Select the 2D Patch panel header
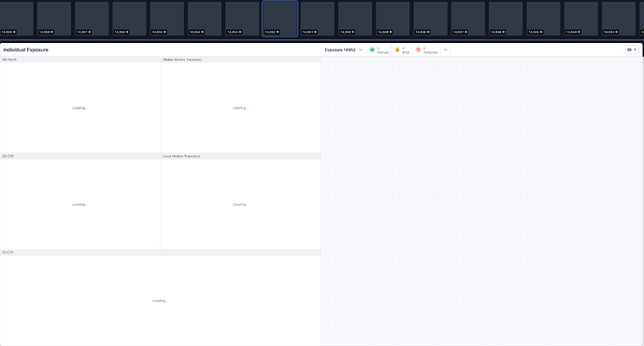Viewport: 644px width, 346px height. (x=80, y=60)
